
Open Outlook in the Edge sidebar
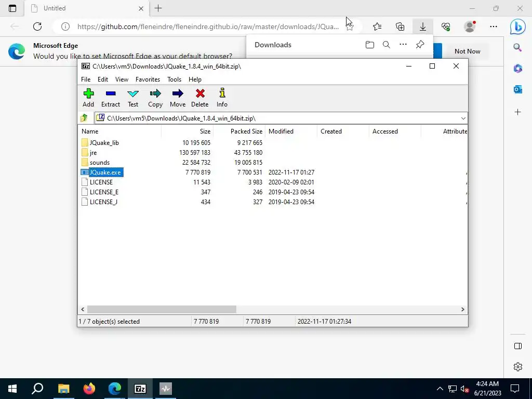(x=518, y=89)
